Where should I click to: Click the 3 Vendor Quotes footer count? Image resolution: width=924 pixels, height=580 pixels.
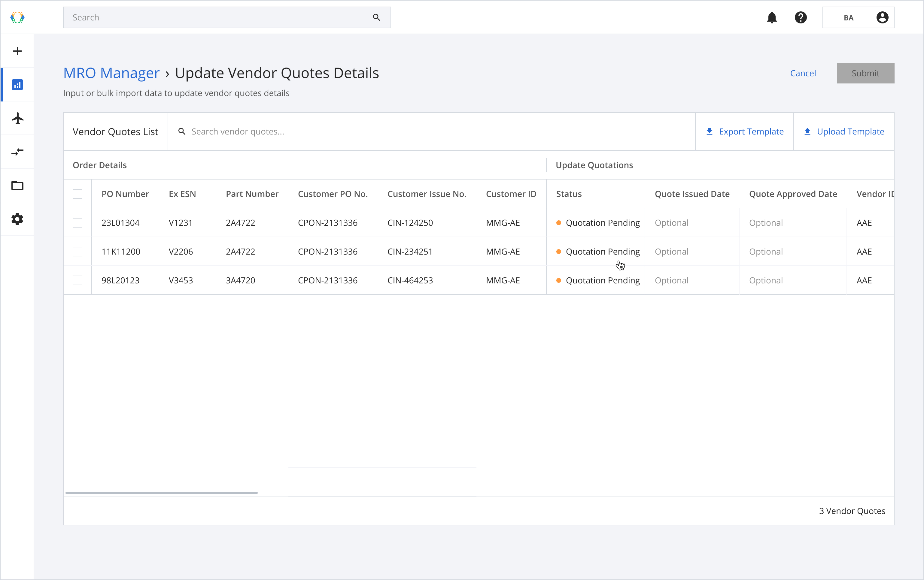pyautogui.click(x=852, y=511)
